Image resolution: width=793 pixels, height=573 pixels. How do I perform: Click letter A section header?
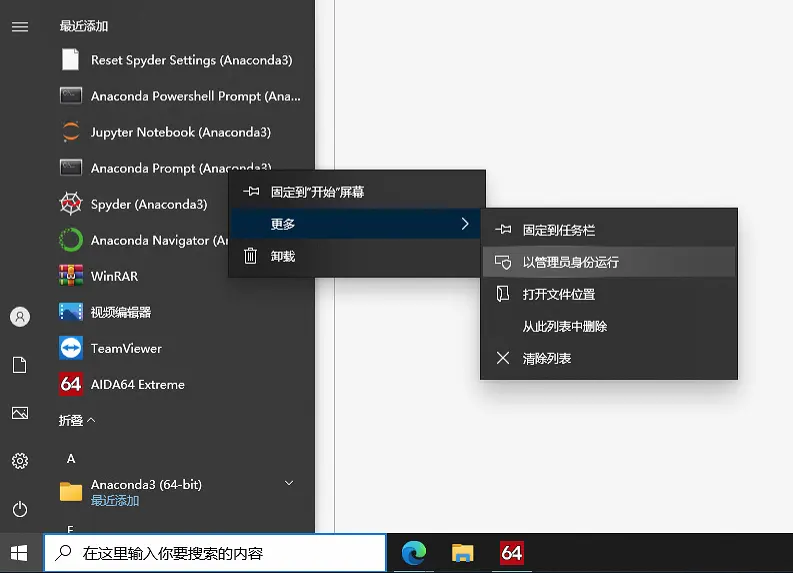[71, 459]
